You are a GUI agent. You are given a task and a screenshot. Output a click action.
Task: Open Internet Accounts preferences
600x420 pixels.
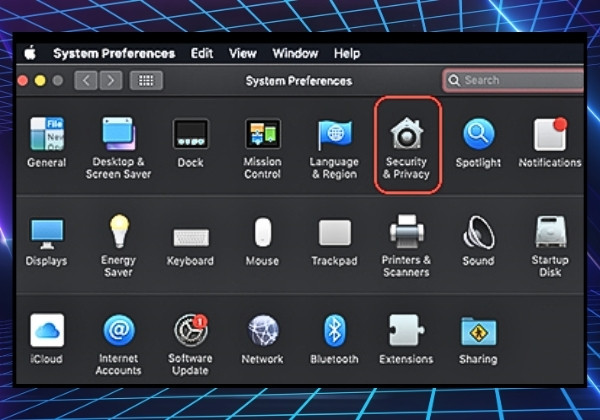(x=119, y=345)
